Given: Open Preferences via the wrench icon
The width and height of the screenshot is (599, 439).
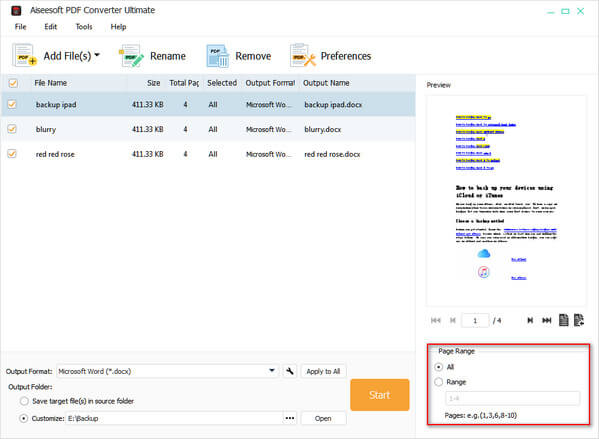Looking at the screenshot, I should click(x=303, y=56).
